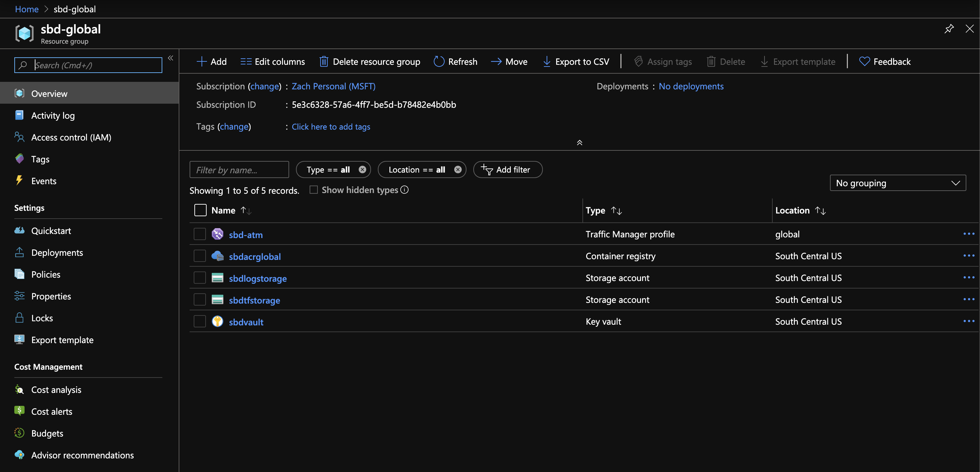
Task: Click change link next to Tags label
Action: pyautogui.click(x=234, y=127)
